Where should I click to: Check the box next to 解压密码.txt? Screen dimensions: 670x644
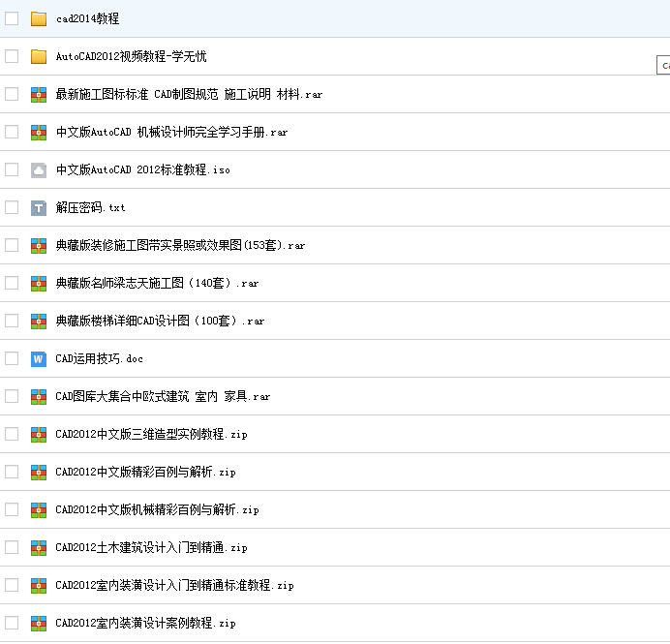[12, 207]
